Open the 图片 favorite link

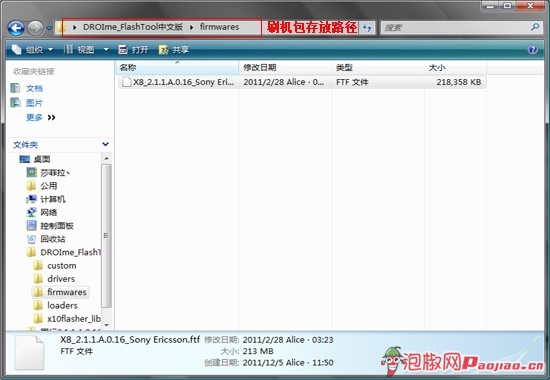[x=34, y=103]
